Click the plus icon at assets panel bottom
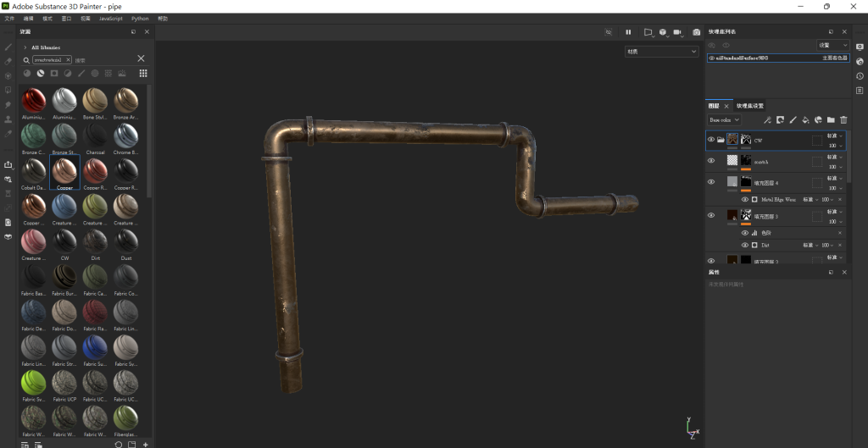The height and width of the screenshot is (448, 868). 145,444
